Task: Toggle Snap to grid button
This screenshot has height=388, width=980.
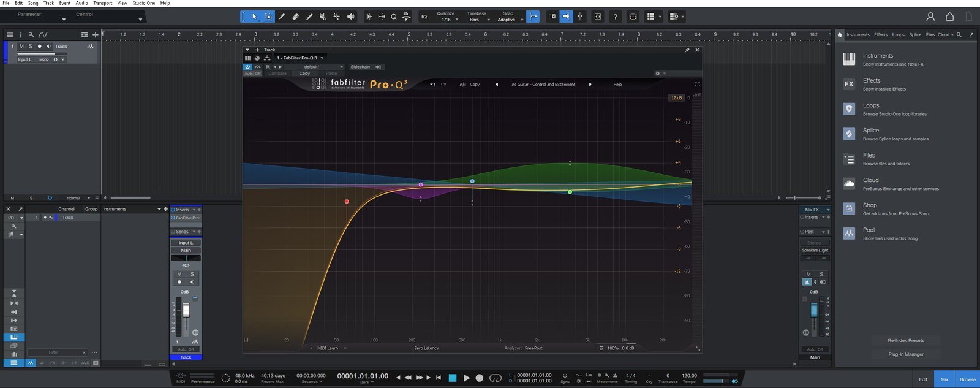Action: tap(533, 17)
